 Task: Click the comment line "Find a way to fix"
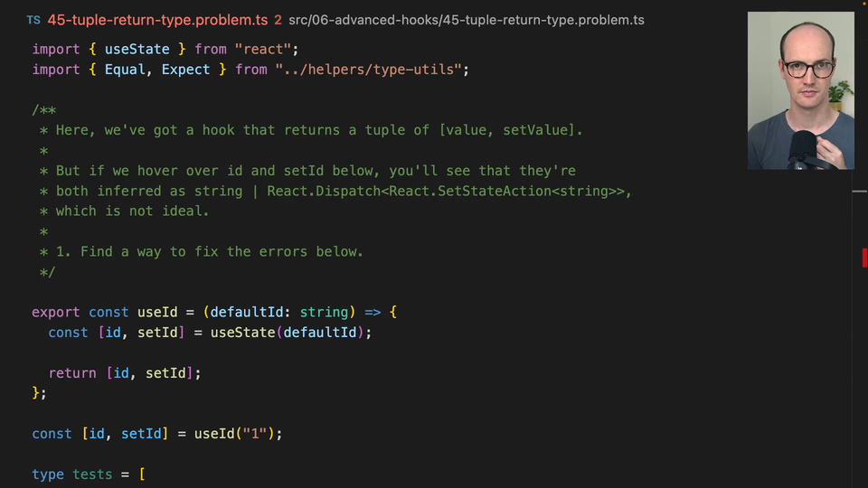pyautogui.click(x=209, y=252)
